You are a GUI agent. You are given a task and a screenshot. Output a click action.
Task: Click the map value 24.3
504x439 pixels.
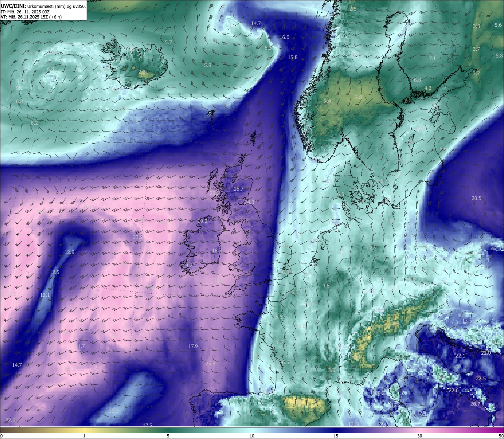[x=249, y=202]
